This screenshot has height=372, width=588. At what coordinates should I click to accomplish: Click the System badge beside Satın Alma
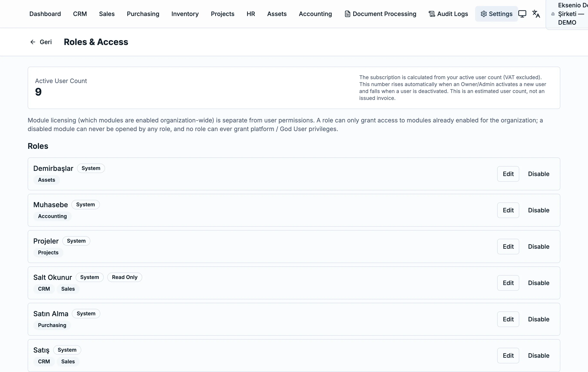coord(86,314)
